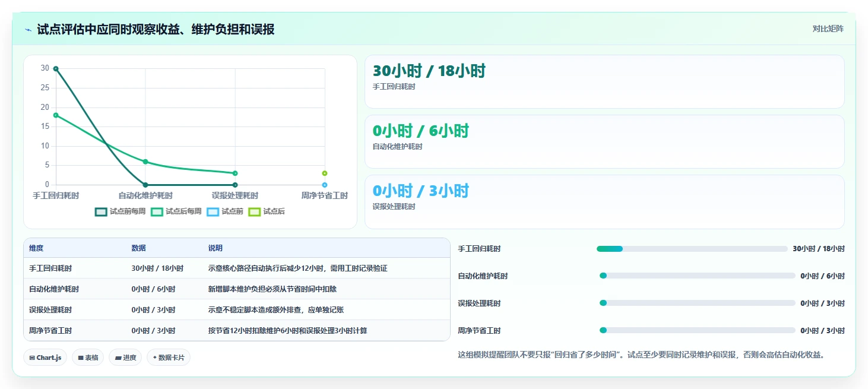Click the lightning icon beside the title
Screen dimensions: 868x389
pyautogui.click(x=28, y=30)
